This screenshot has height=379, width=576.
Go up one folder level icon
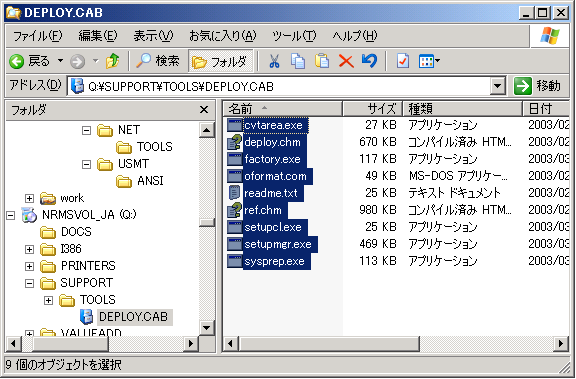pos(113,61)
